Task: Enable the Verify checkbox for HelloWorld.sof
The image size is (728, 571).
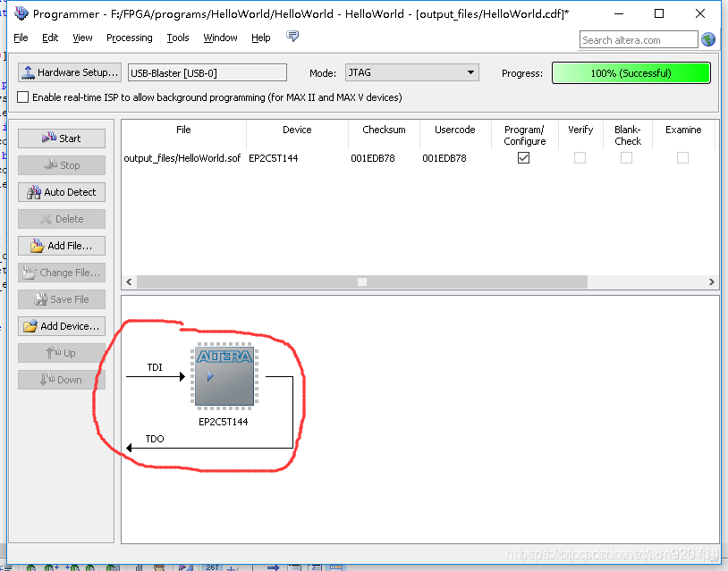Action: (580, 157)
